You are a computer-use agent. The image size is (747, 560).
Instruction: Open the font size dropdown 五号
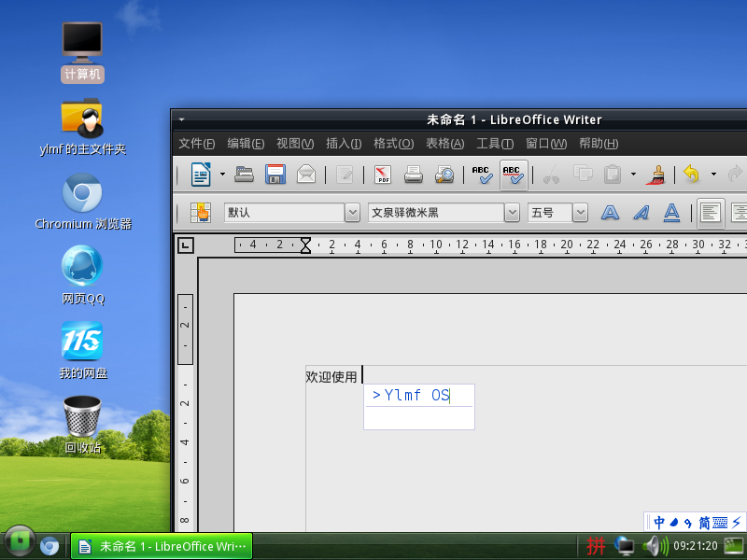[x=581, y=213]
